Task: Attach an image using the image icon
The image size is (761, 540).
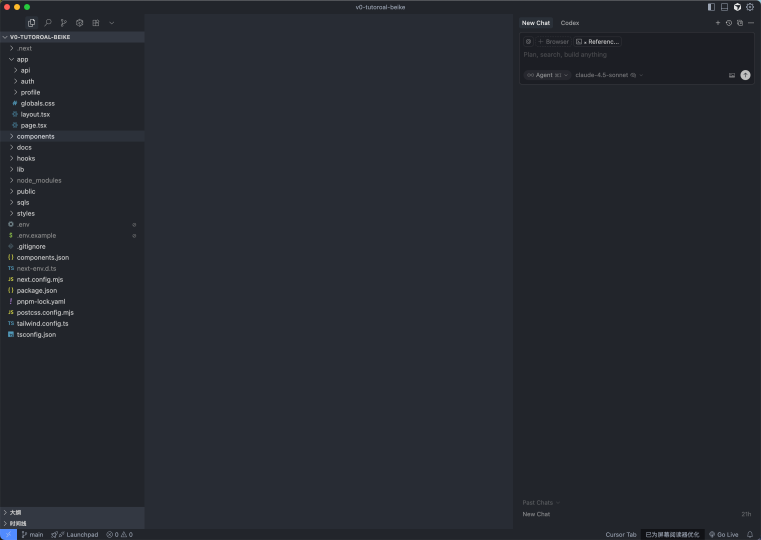Action: [x=732, y=75]
